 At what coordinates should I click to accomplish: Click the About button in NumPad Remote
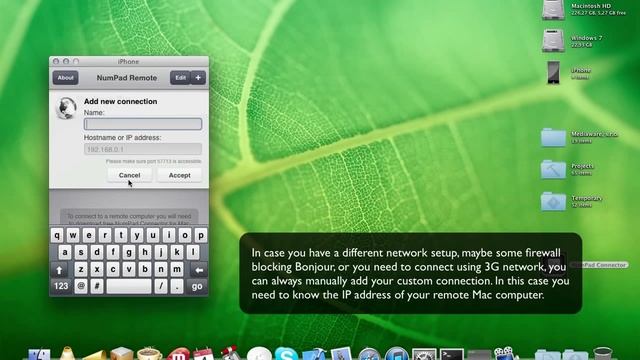65,78
